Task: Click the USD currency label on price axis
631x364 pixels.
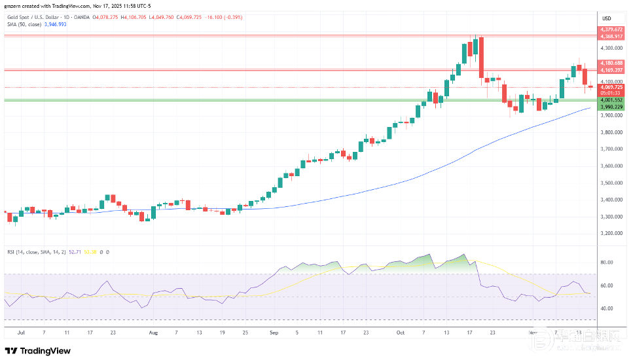Action: (606, 18)
